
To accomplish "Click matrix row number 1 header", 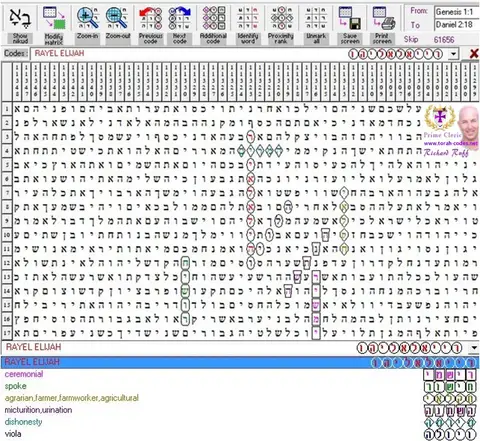I will [6, 109].
